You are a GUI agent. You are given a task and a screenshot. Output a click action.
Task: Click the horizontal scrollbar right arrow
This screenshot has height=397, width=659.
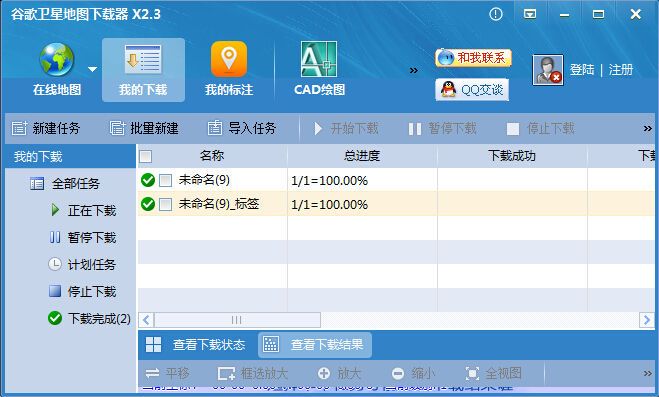[x=646, y=320]
